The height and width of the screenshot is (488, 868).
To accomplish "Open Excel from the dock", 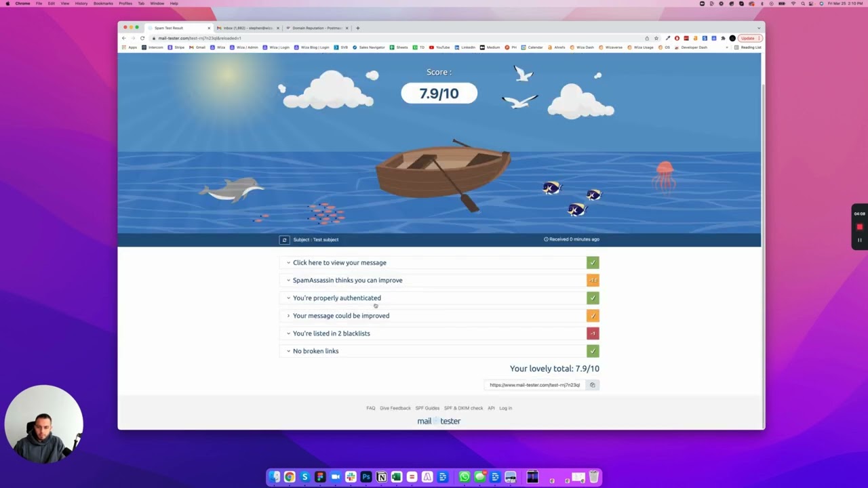I will 397,477.
